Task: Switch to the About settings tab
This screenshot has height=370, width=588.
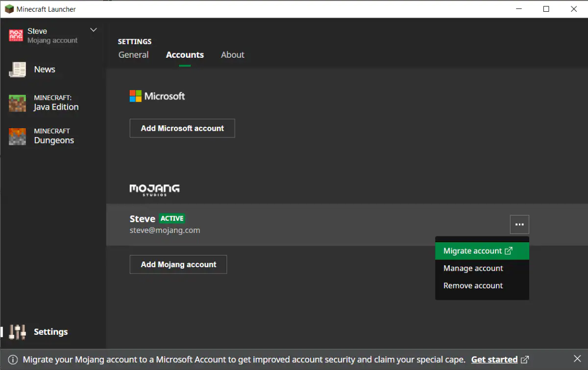Action: 232,55
